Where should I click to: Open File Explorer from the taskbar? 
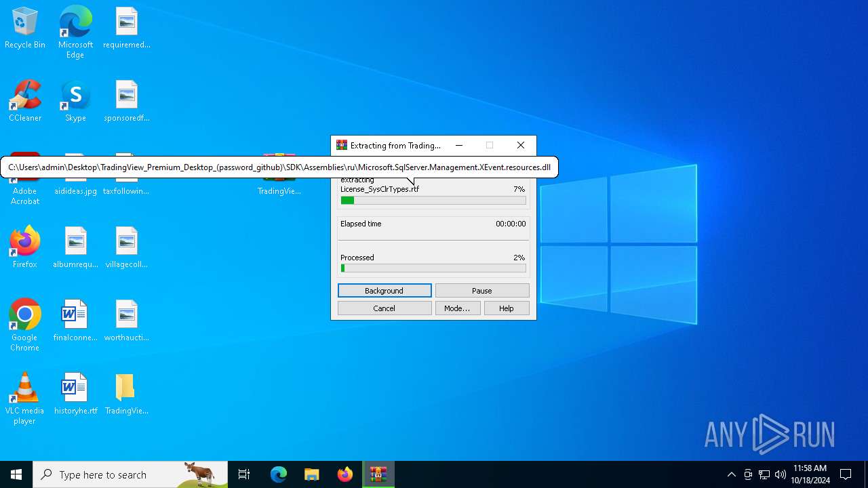pos(312,474)
